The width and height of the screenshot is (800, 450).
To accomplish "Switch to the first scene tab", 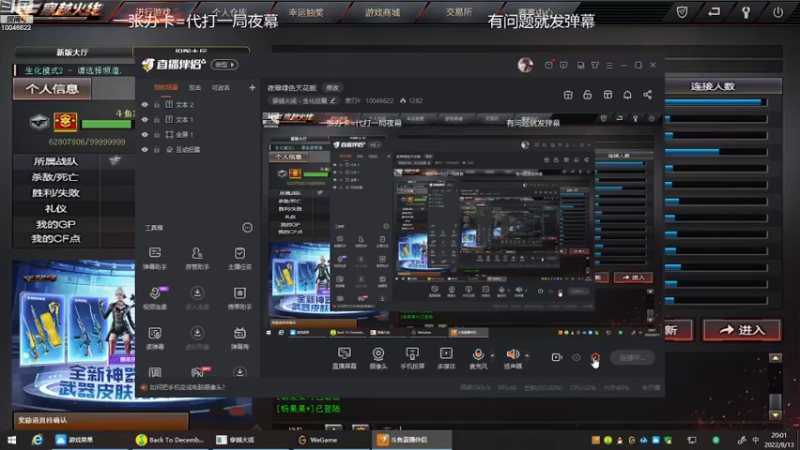I will coord(166,88).
